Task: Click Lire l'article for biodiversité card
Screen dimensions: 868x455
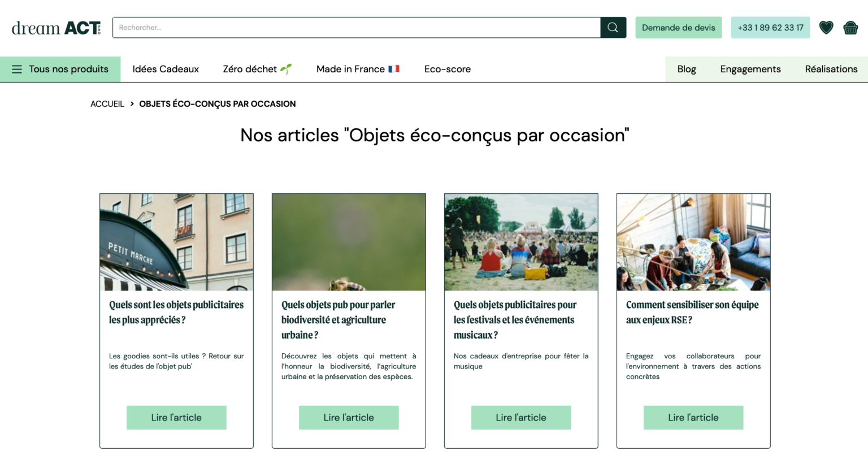Action: click(349, 418)
